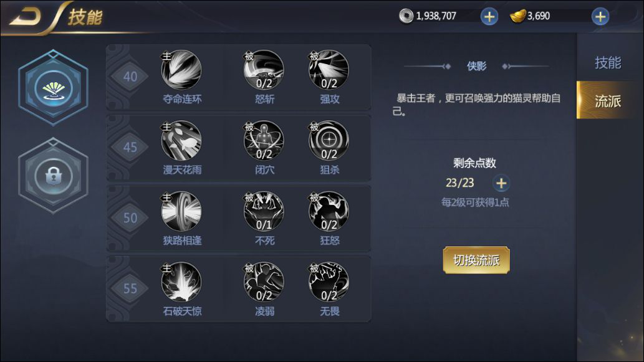Viewport: 644px width, 362px height.
Task: Choose the 狙杀 target passive skill
Action: click(329, 140)
